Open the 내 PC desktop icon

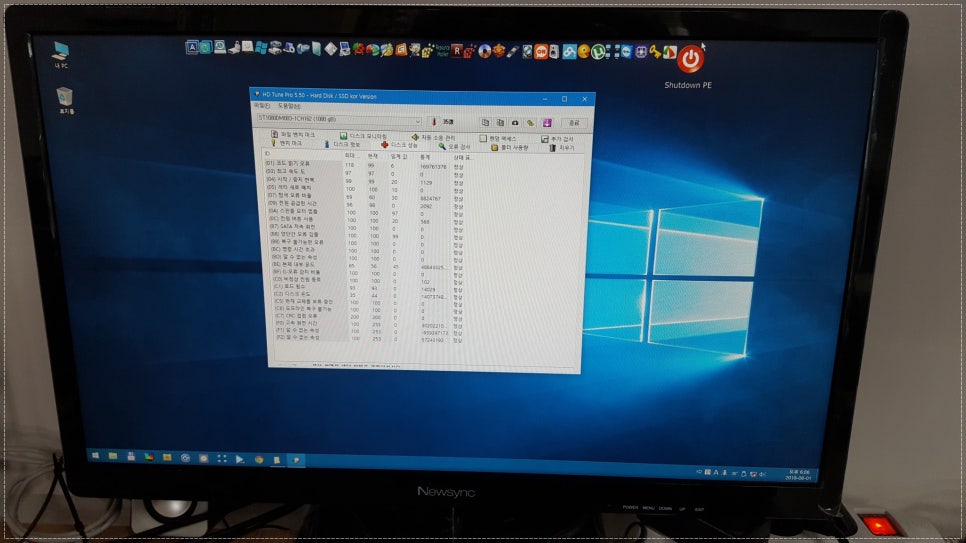click(61, 54)
